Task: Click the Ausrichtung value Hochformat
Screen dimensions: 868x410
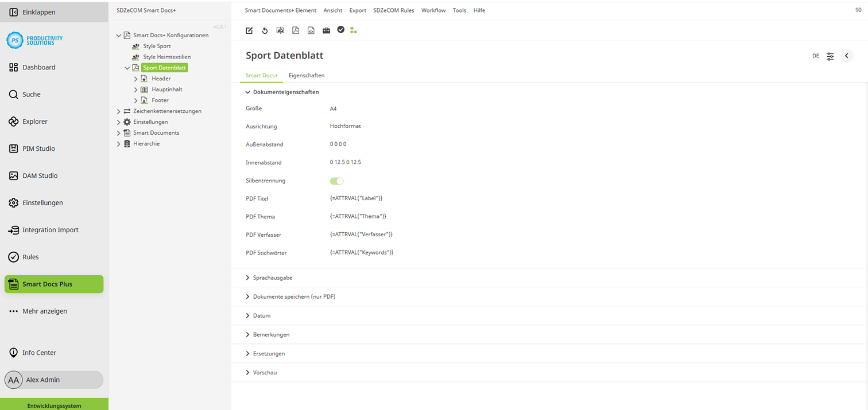Action: tap(346, 126)
